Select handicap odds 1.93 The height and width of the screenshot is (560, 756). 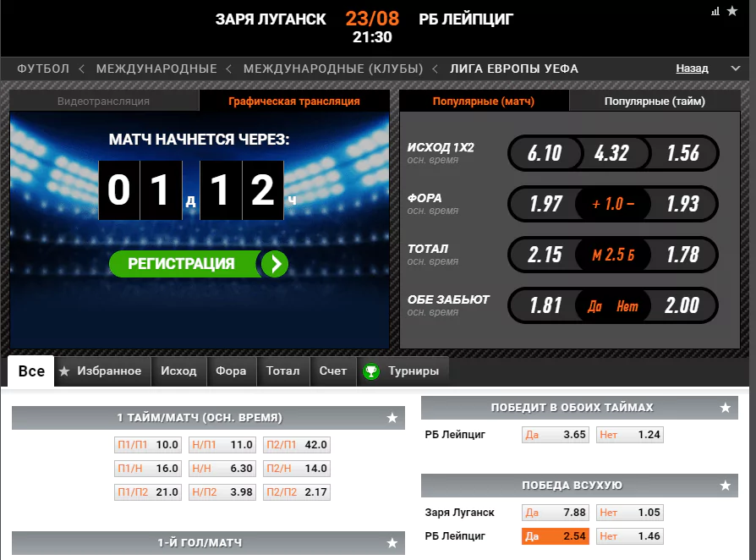pyautogui.click(x=682, y=204)
